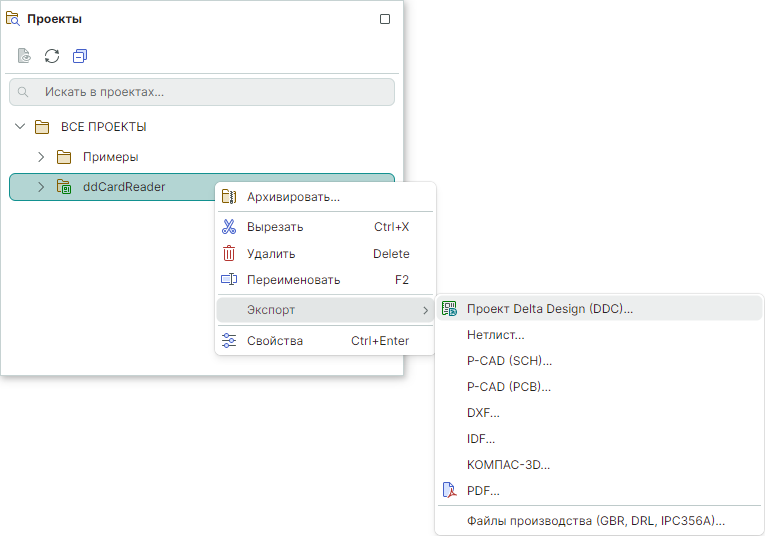This screenshot has width=765, height=536.
Task: Open Свойства from the context menu
Action: [x=275, y=341]
